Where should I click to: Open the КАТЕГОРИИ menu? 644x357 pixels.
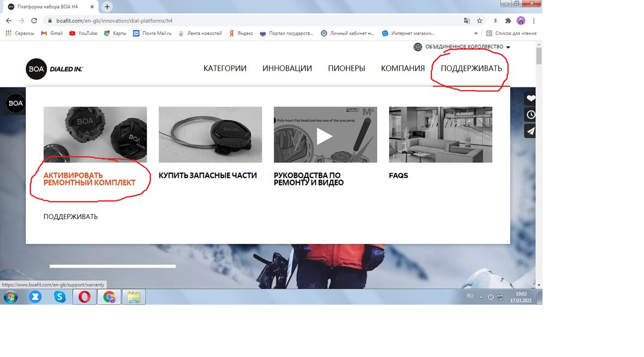(225, 69)
